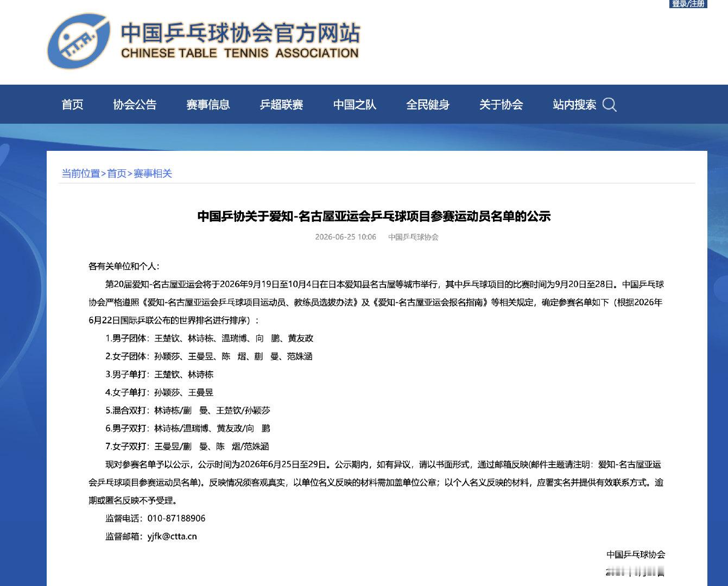Image resolution: width=728 pixels, height=586 pixels.
Task: Click the 6.男子双打 roster line
Action: point(188,428)
